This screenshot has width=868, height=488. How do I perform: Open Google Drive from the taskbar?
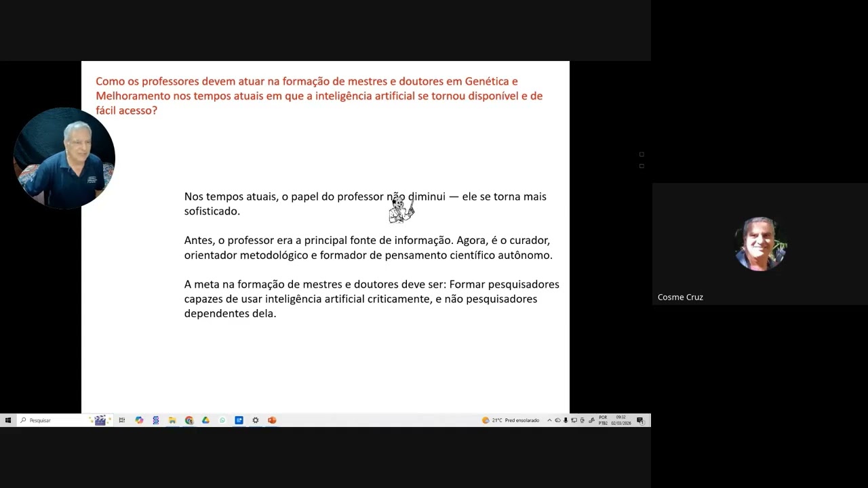(205, 420)
